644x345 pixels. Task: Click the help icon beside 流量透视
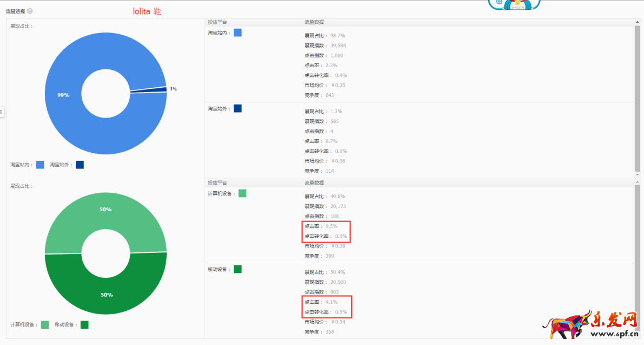point(30,11)
